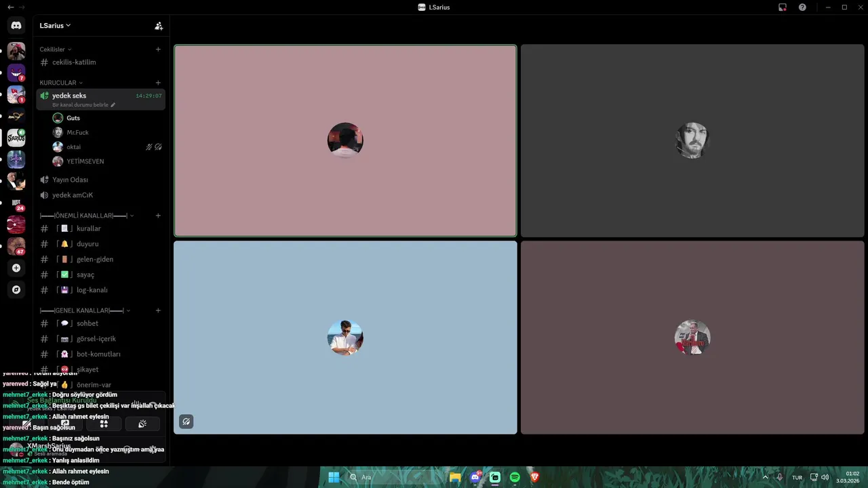Viewport: 868px width, 488px height.
Task: Click taskbar microphone tray icon
Action: click(x=780, y=477)
